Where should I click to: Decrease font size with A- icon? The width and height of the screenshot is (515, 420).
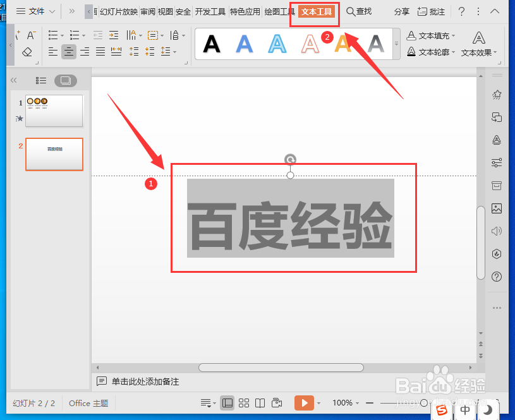pos(32,35)
